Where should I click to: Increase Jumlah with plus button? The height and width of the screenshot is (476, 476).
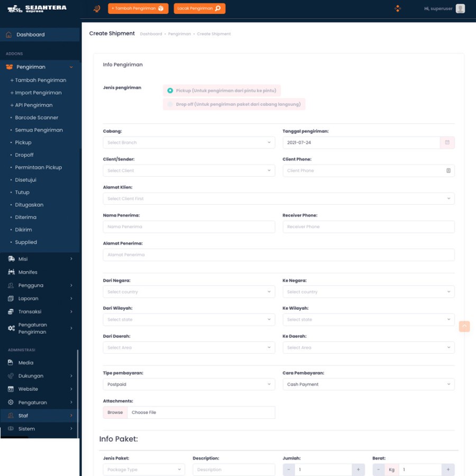[358, 470]
